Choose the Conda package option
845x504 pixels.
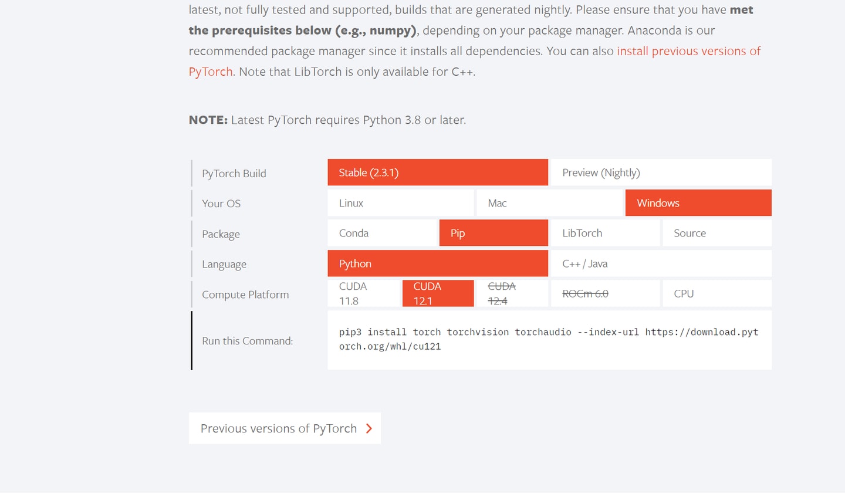[382, 233]
